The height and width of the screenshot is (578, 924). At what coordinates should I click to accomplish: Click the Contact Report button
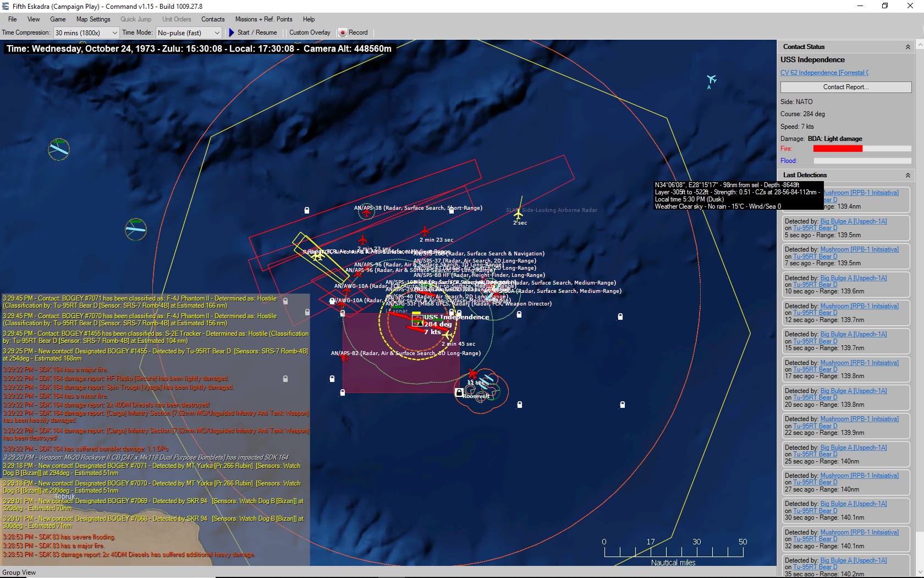click(x=846, y=87)
